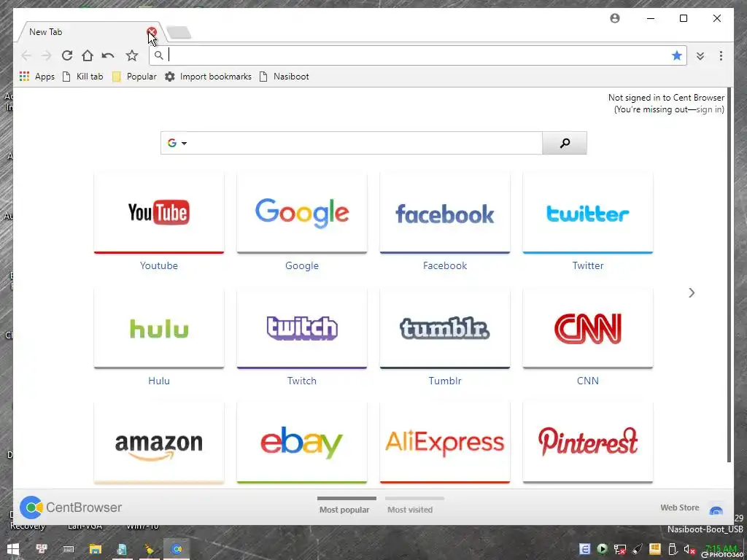Screen dimensions: 747x560
Task: Open the CNN tile
Action: click(x=588, y=328)
